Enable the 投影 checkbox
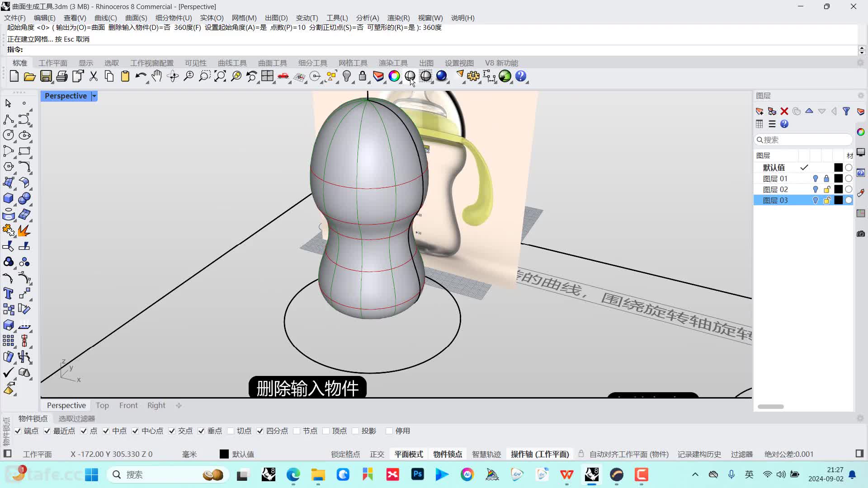The height and width of the screenshot is (488, 868). (x=355, y=431)
